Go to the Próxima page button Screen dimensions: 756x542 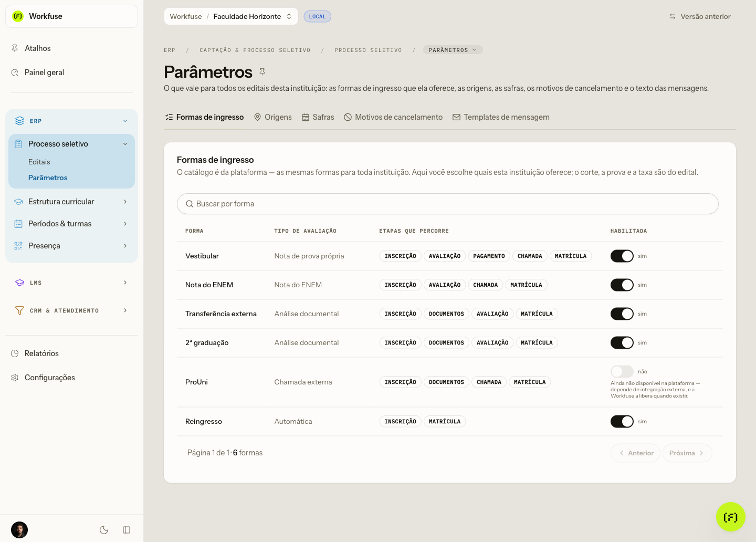687,453
